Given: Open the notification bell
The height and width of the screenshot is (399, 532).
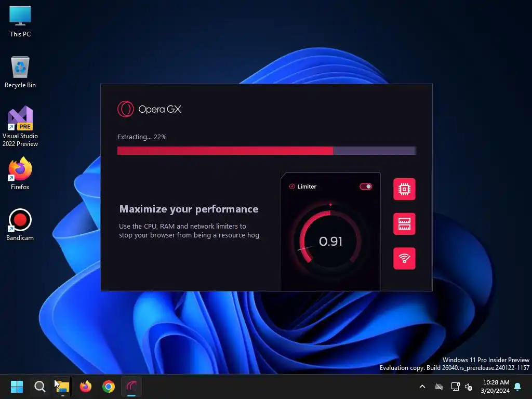Looking at the screenshot, I should click(518, 387).
